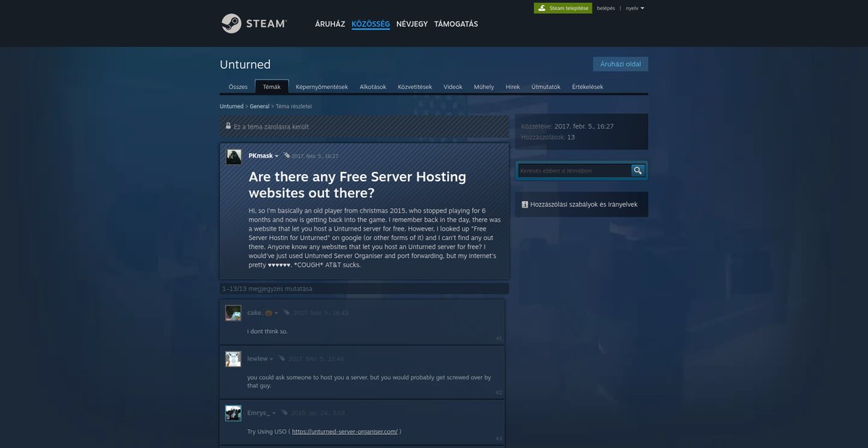Screen dimensions: 868x448
Task: Open the TÁMOGATÁS menu
Action: point(456,24)
